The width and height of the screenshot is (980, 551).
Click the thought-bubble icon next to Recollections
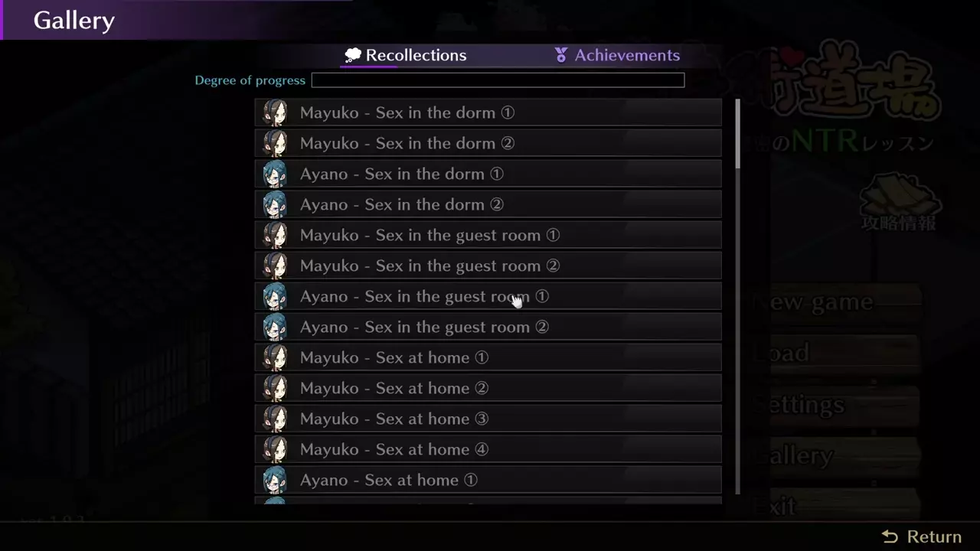353,55
